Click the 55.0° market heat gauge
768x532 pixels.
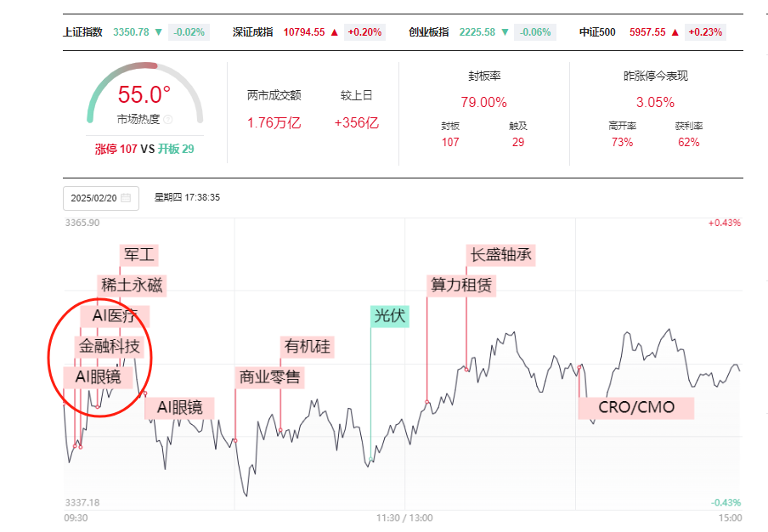(144, 94)
